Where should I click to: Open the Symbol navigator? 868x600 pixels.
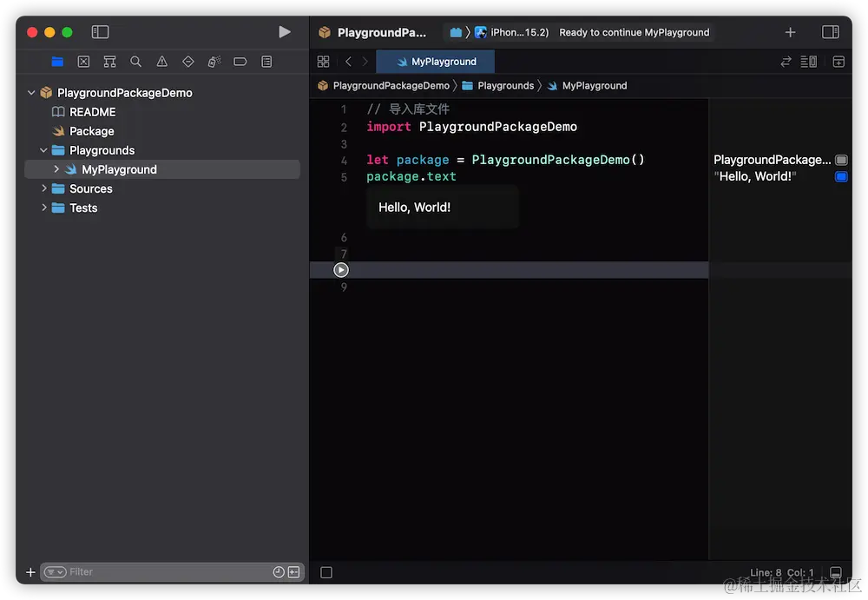(109, 62)
